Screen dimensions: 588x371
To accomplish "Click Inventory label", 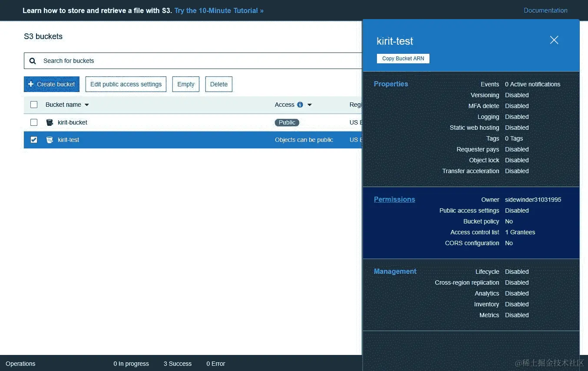I will (486, 304).
